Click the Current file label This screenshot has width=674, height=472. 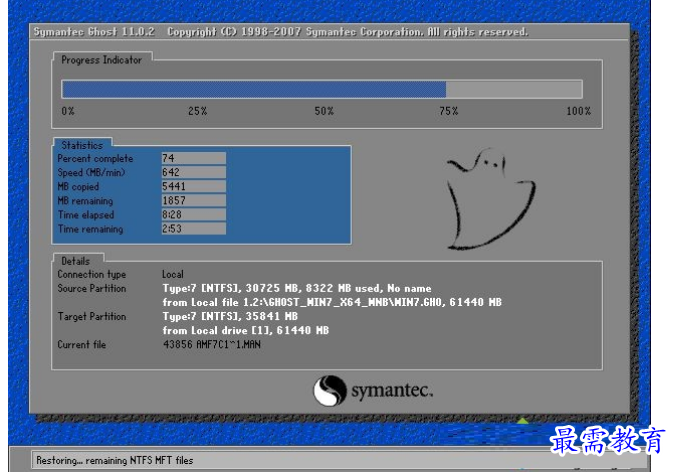click(82, 344)
